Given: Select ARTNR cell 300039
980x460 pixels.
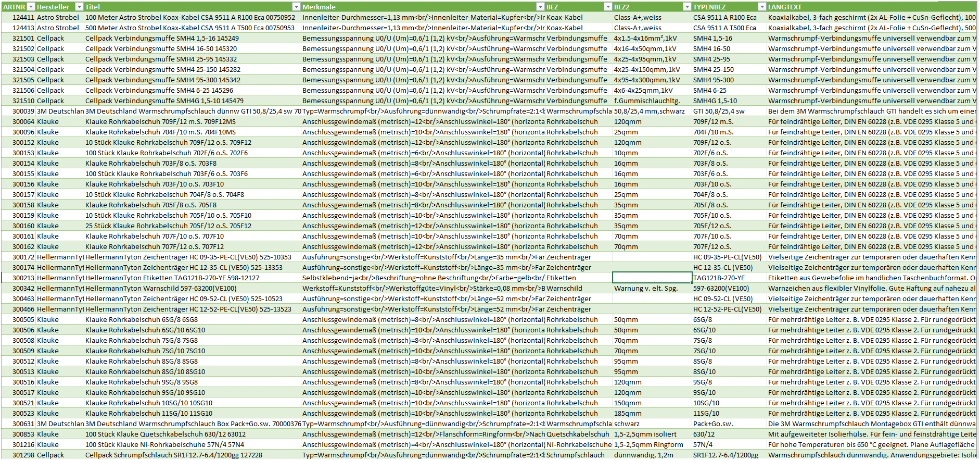Looking at the screenshot, I should [19, 111].
